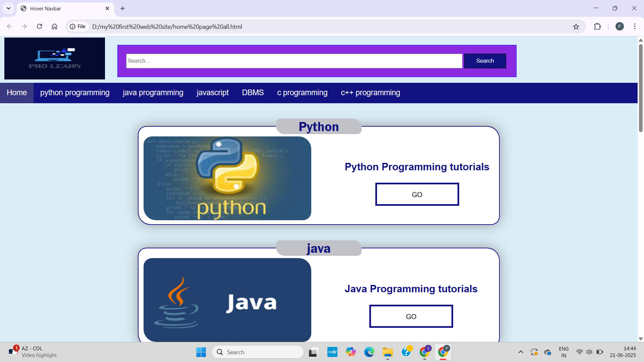
Task: Open the Chrome three-dot menu
Action: 635,26
